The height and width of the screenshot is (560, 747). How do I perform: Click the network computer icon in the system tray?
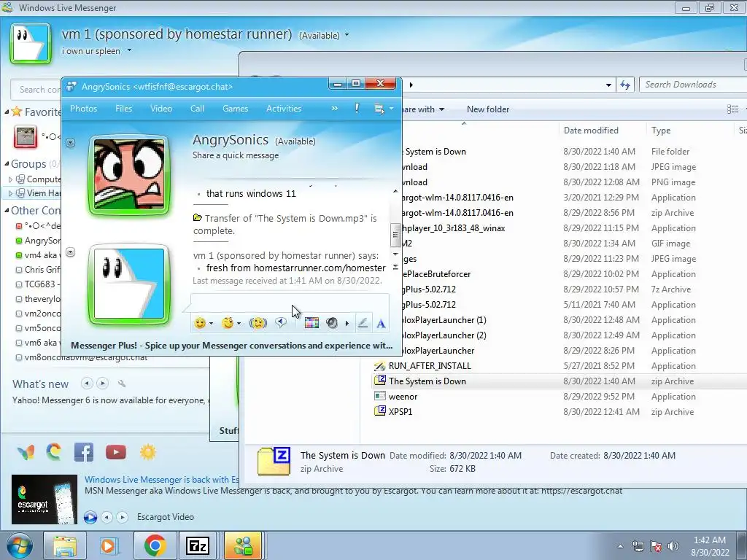pyautogui.click(x=638, y=546)
